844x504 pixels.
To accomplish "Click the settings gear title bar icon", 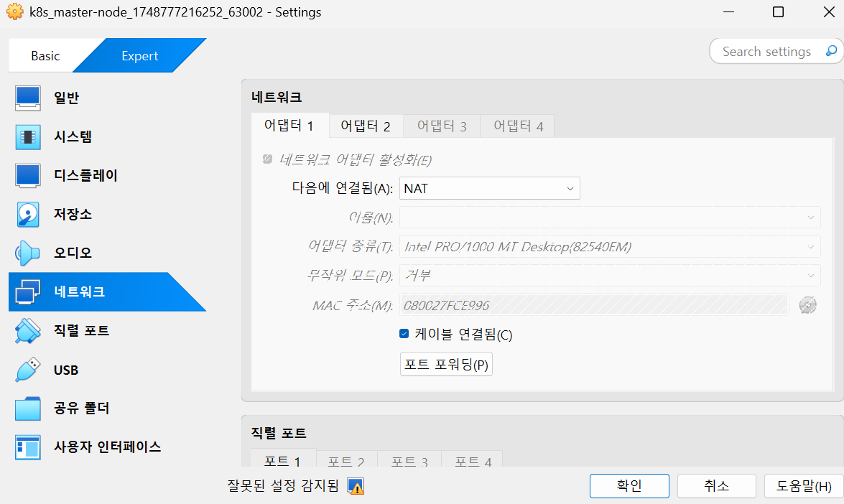I will [14, 11].
